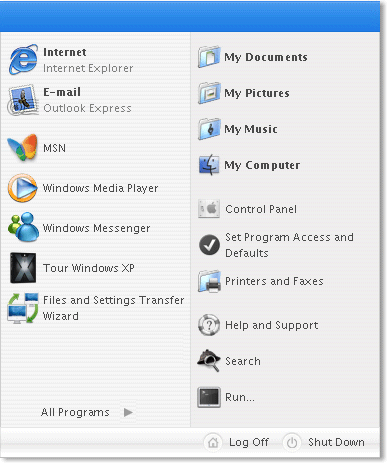Open Windows Messenger via its label
387x463 pixels.
(x=96, y=228)
